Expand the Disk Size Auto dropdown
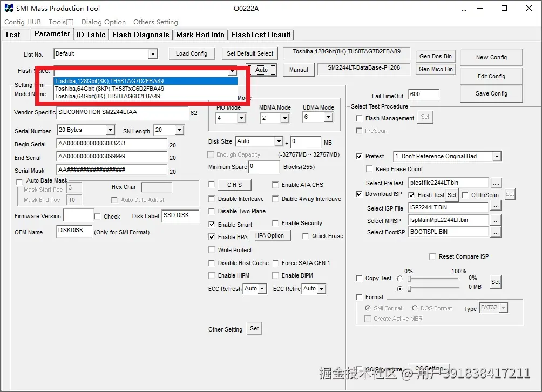 tap(279, 141)
